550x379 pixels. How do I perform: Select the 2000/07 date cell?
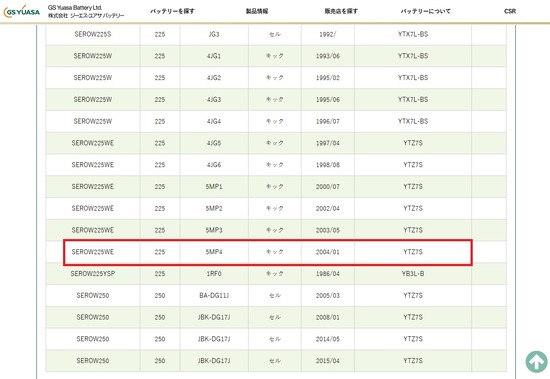(x=328, y=187)
